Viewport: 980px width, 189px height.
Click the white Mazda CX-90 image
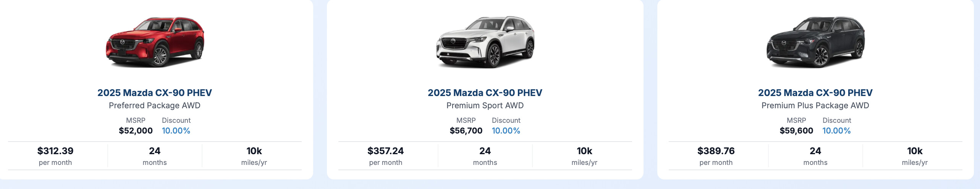click(x=485, y=42)
